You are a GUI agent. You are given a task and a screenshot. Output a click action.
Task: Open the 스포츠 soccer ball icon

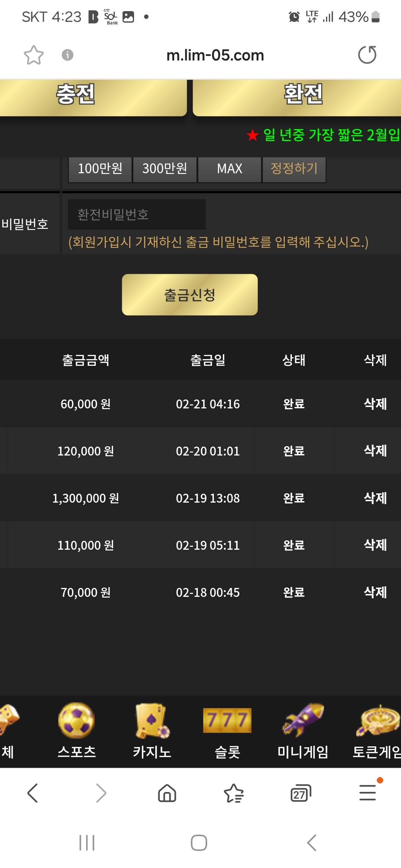click(76, 720)
